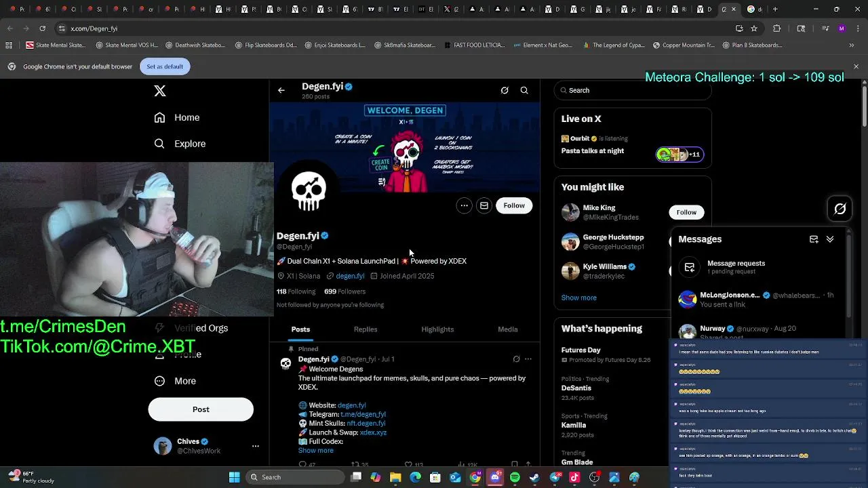This screenshot has height=488, width=868.
Task: Show more bookmarks via chevron
Action: click(852, 45)
